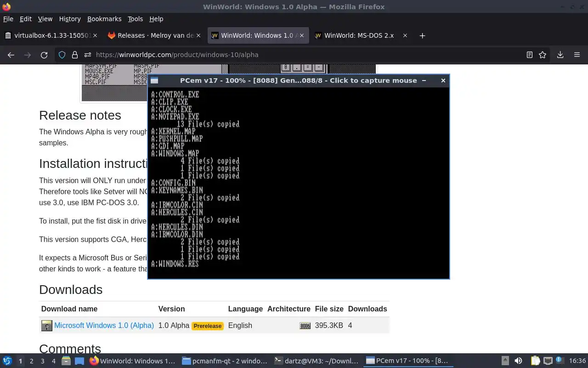Click the File size column header
588x368 pixels.
[329, 309]
